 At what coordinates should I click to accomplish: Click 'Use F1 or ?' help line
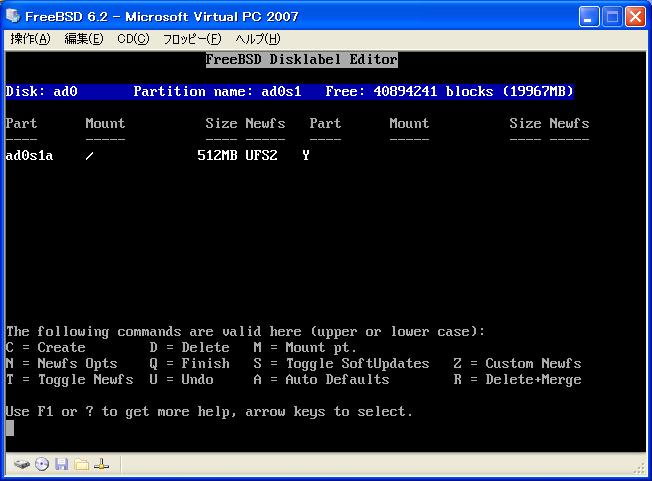[209, 412]
